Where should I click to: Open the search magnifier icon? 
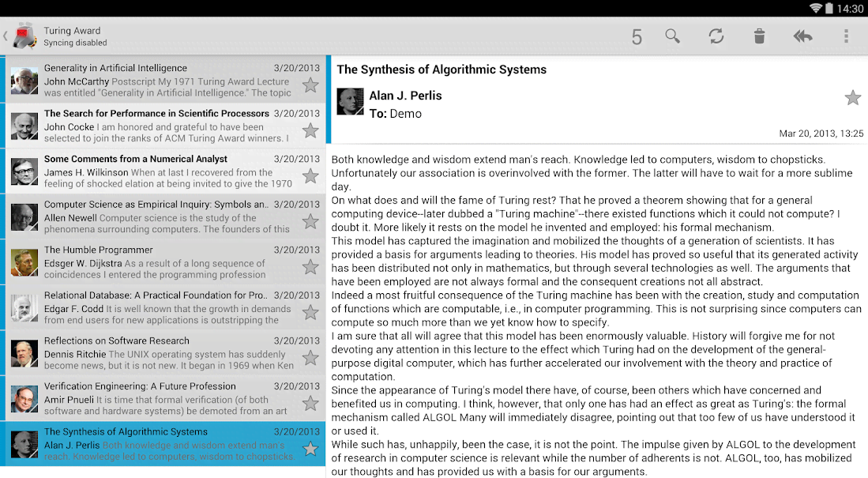(672, 36)
